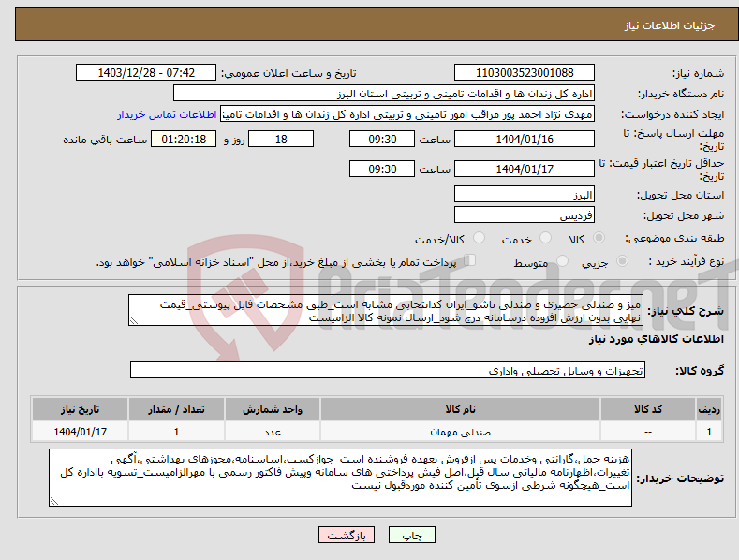The width and height of the screenshot is (739, 560).
Task: Click the resize grip of description textarea
Action: [x=134, y=320]
